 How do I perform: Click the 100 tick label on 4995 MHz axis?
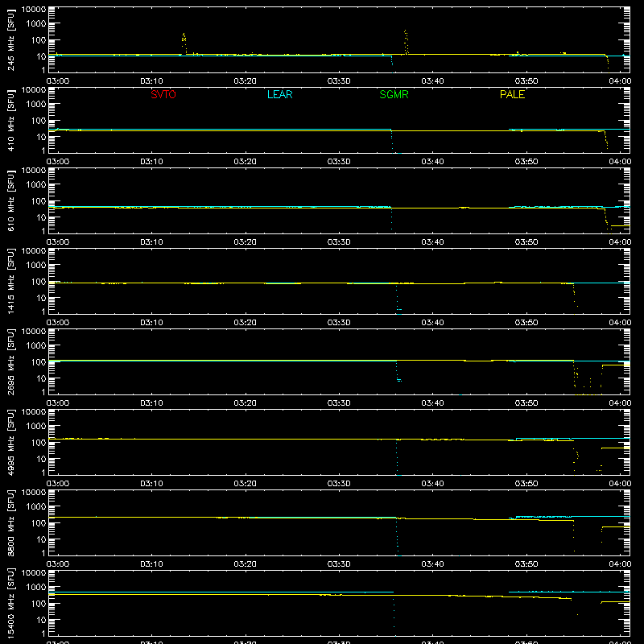[39, 443]
